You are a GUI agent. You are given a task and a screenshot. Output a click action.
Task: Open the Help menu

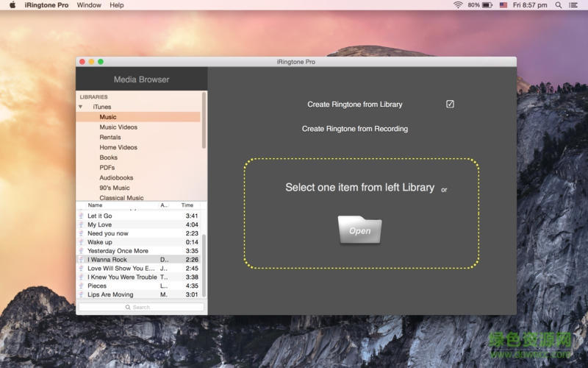117,5
